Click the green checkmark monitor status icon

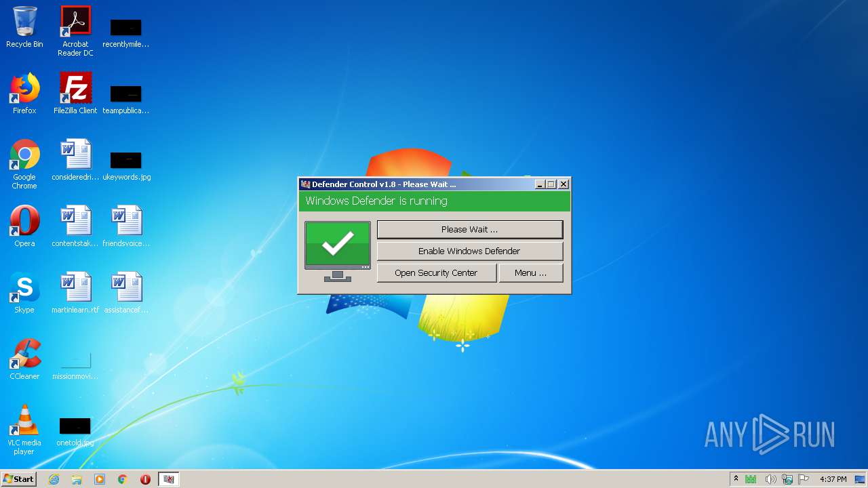[338, 251]
